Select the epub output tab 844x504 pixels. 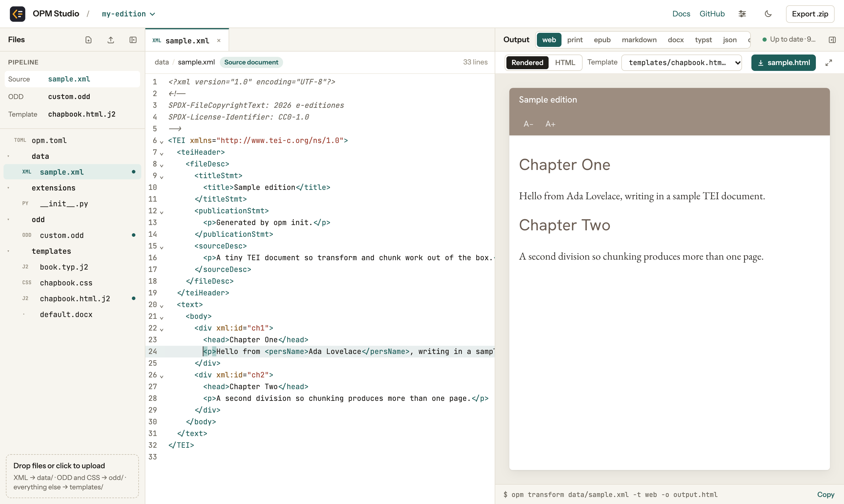point(602,40)
